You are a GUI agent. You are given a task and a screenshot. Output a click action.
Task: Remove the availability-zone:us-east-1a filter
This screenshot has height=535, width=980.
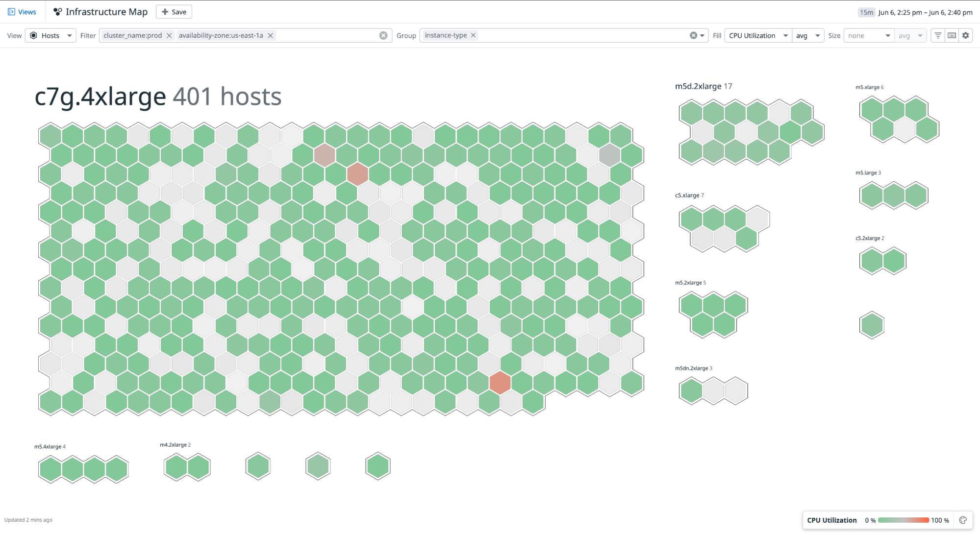pos(271,35)
